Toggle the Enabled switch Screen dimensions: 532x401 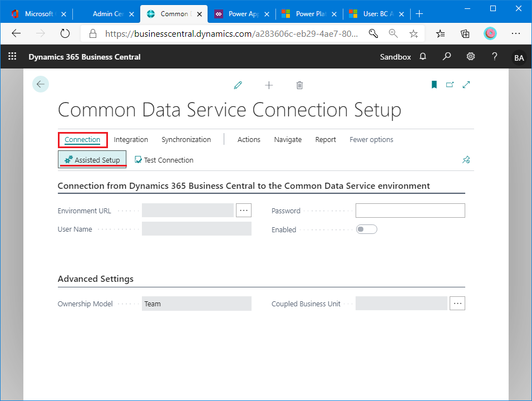coord(366,229)
